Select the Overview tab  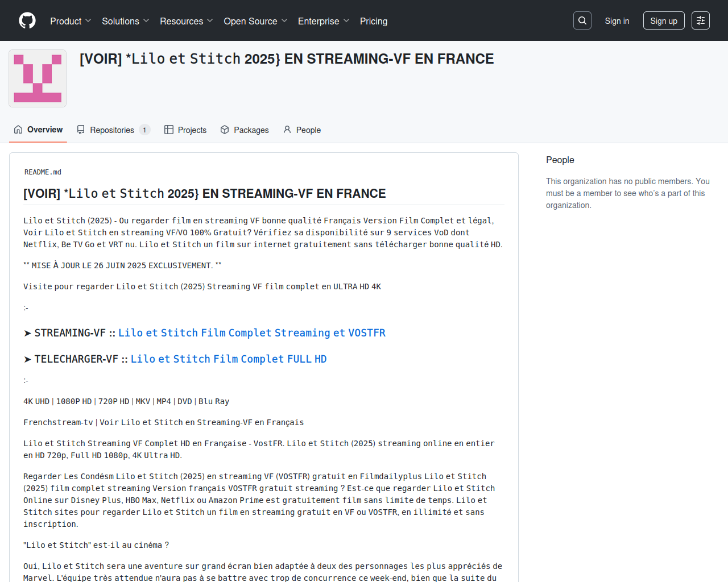coord(38,130)
